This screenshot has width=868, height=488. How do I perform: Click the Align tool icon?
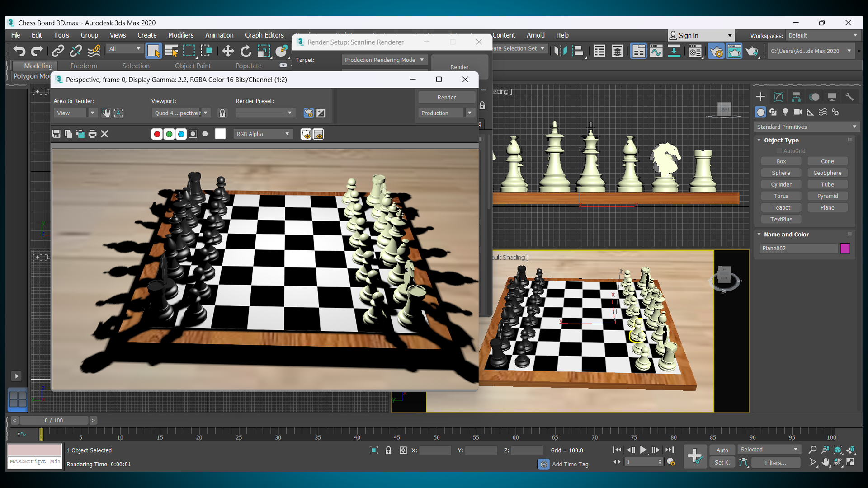point(578,51)
